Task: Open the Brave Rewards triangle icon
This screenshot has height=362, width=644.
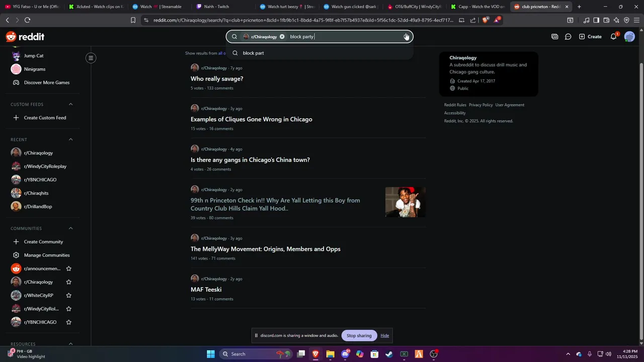Action: coord(498,20)
